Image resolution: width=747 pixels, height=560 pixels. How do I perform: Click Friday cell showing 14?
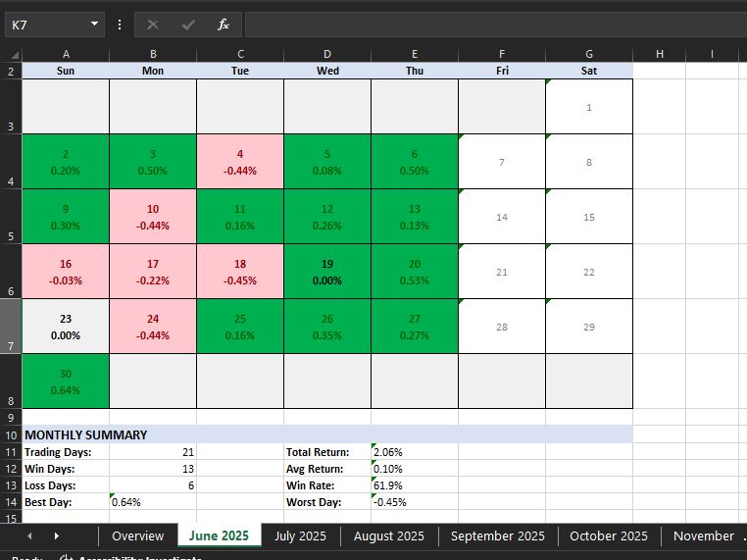[502, 217]
